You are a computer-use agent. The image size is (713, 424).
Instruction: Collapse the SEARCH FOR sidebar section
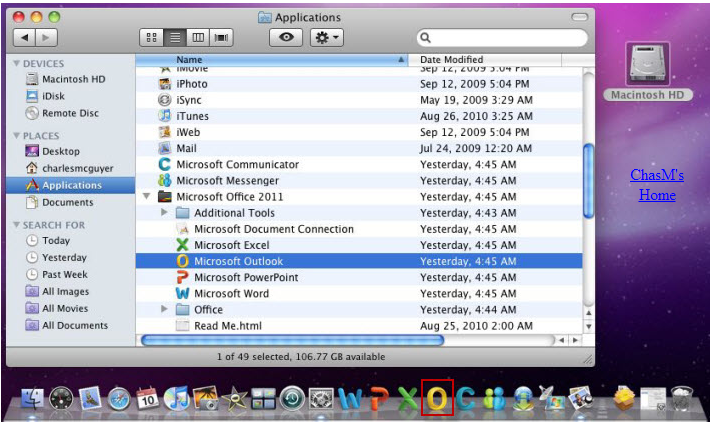16,225
